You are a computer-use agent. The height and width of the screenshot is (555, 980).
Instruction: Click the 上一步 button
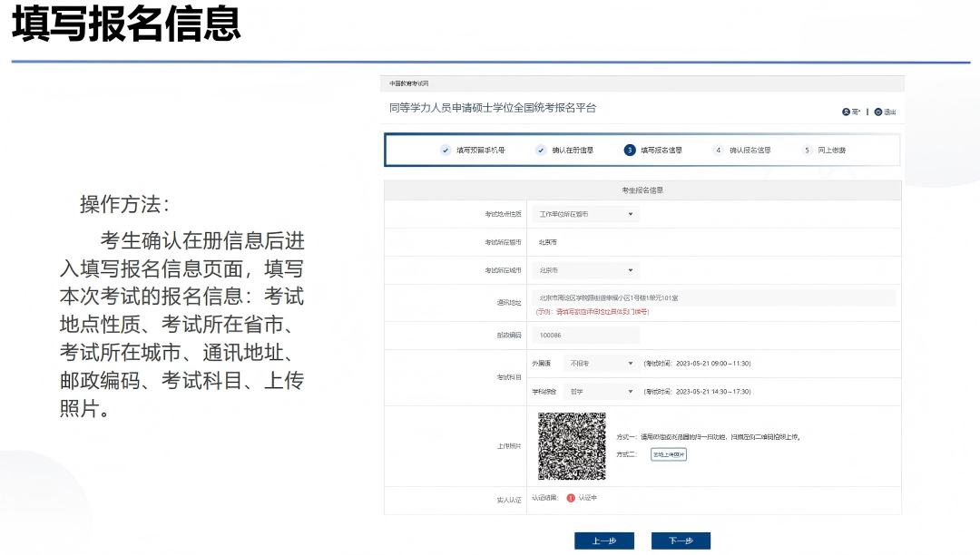point(604,541)
